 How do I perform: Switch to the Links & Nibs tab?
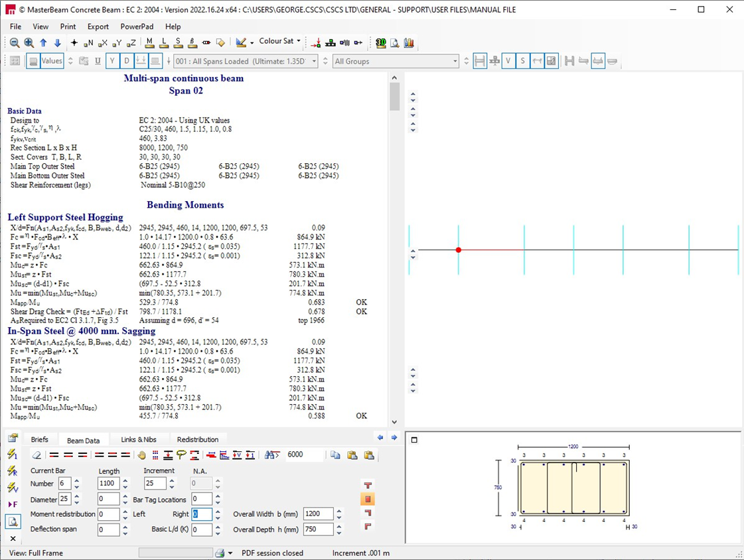coord(139,439)
